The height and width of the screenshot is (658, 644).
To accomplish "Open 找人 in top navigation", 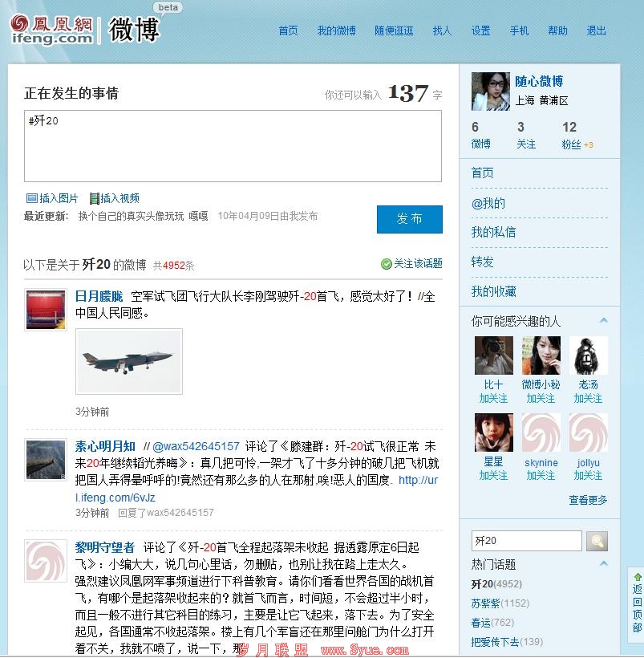I will pyautogui.click(x=442, y=30).
